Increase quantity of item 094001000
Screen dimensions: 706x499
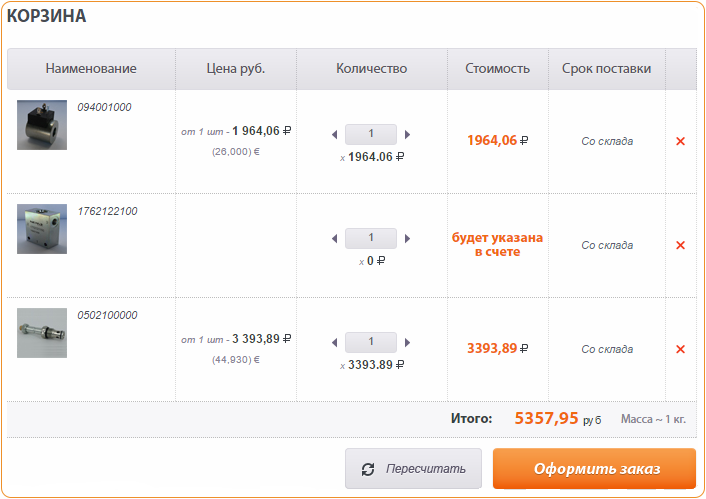tap(408, 134)
